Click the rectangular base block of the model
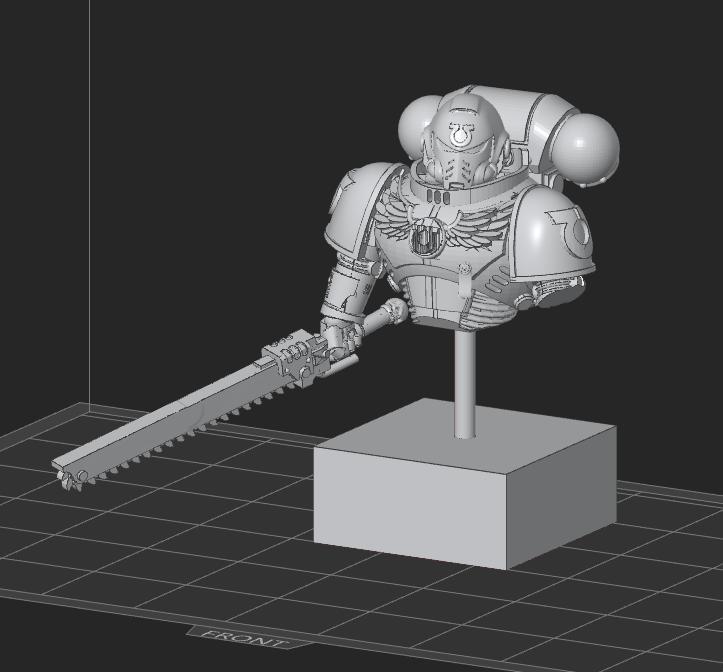This screenshot has height=672, width=723. (x=465, y=484)
